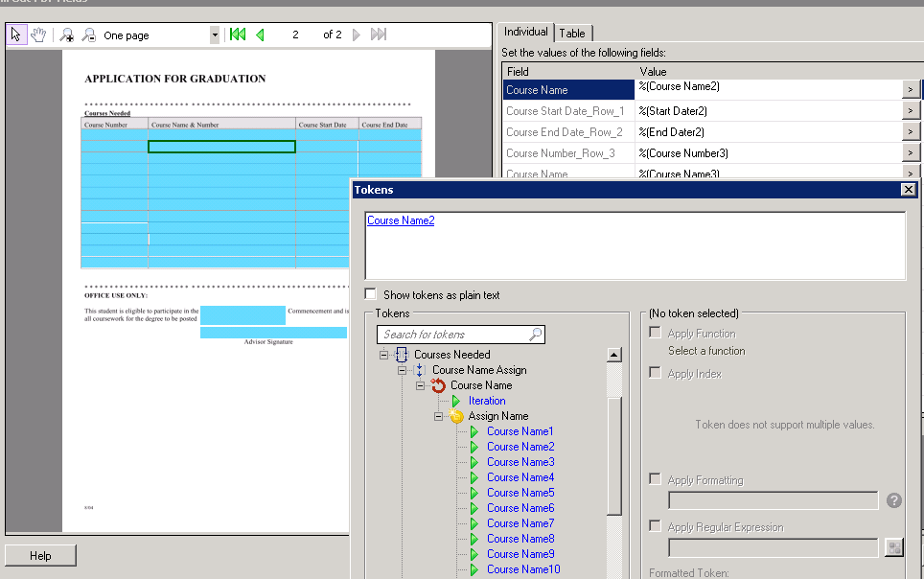924x579 pixels.
Task: Close the Tokens dialog
Action: point(908,189)
